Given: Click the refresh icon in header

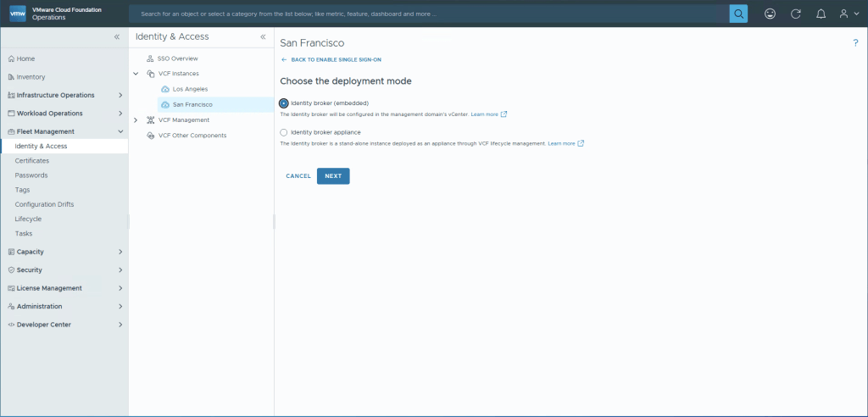Looking at the screenshot, I should point(795,14).
